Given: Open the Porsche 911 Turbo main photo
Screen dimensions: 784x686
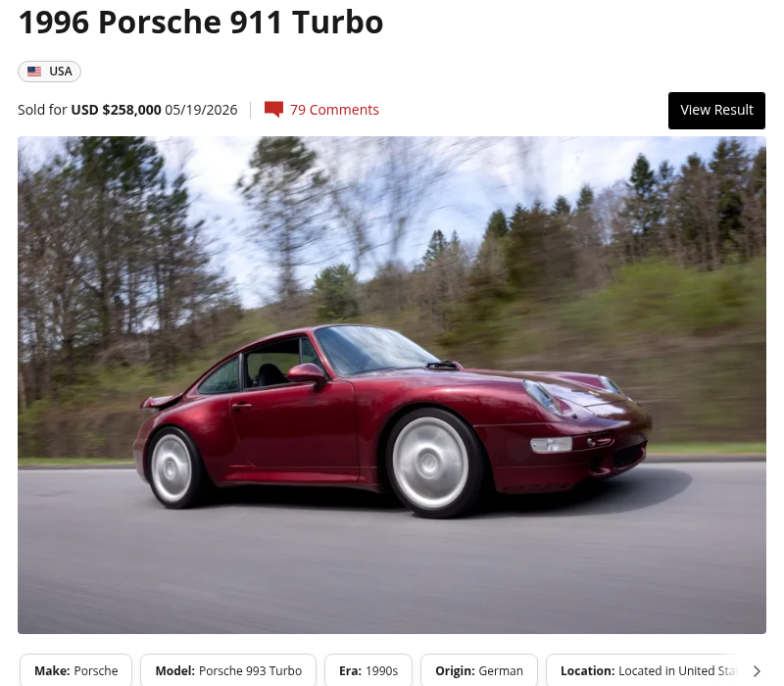Looking at the screenshot, I should coord(391,385).
